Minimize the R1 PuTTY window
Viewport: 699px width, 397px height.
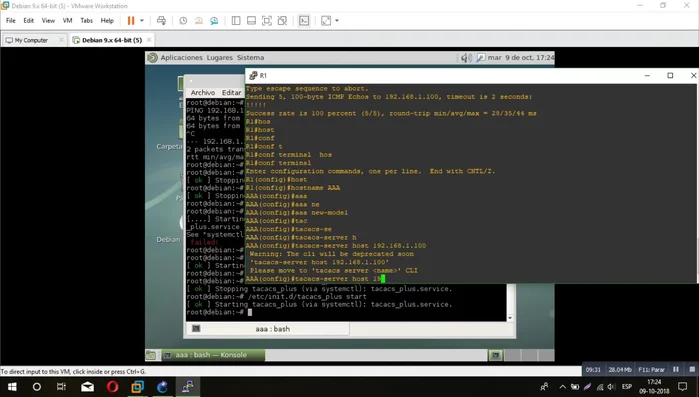pos(647,75)
